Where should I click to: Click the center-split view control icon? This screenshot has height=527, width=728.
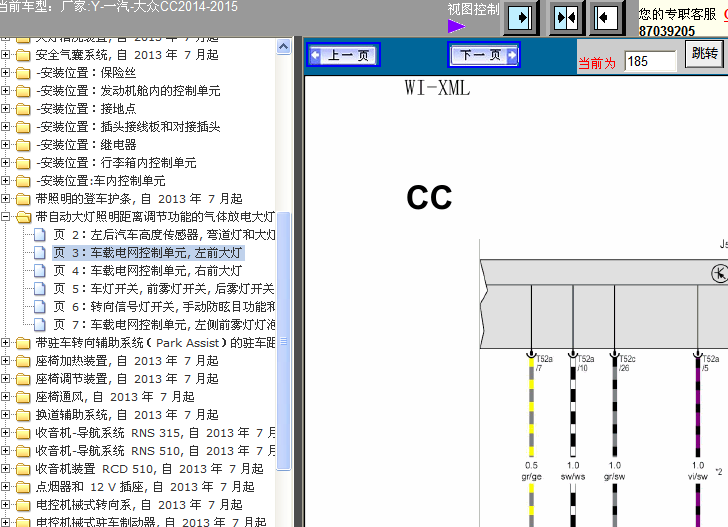point(566,18)
